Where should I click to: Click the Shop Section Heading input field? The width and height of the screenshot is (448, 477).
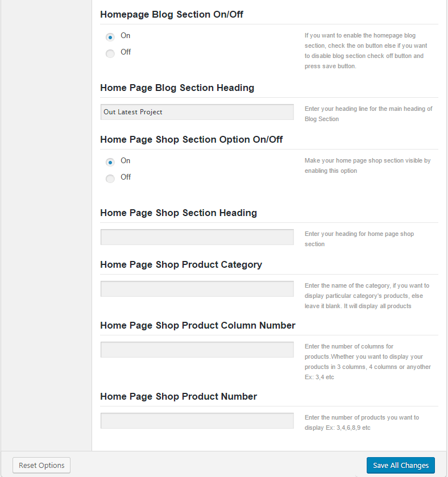(197, 237)
